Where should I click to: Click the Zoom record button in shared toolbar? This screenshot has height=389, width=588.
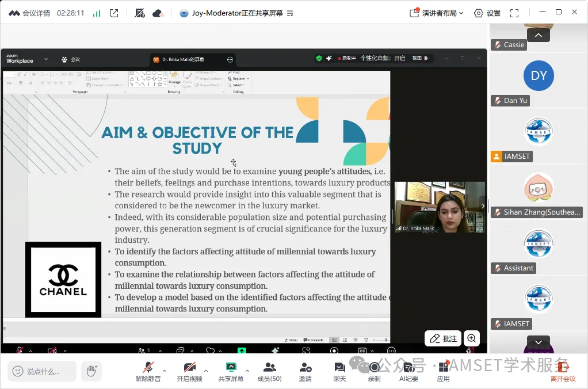click(x=334, y=351)
